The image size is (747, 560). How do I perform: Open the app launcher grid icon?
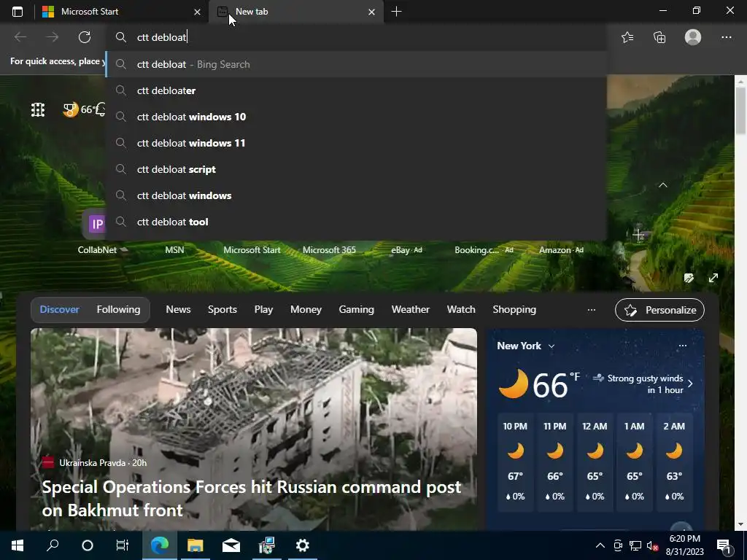click(x=38, y=110)
